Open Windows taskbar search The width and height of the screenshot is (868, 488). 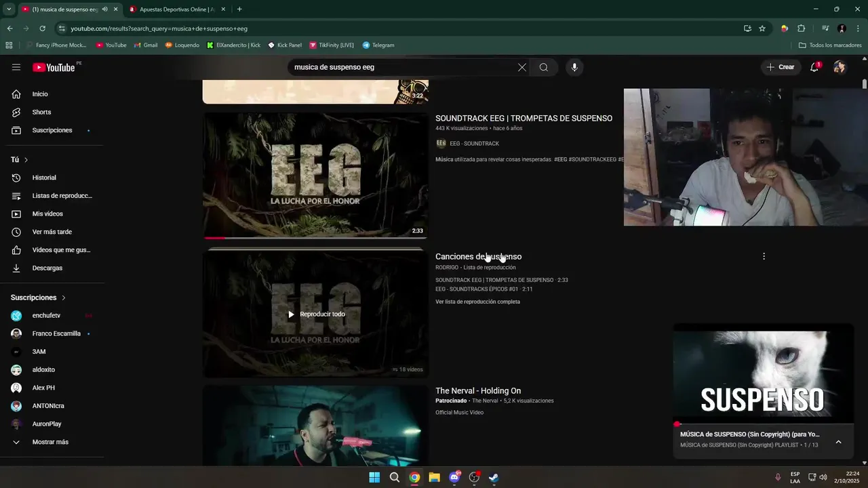tap(394, 477)
